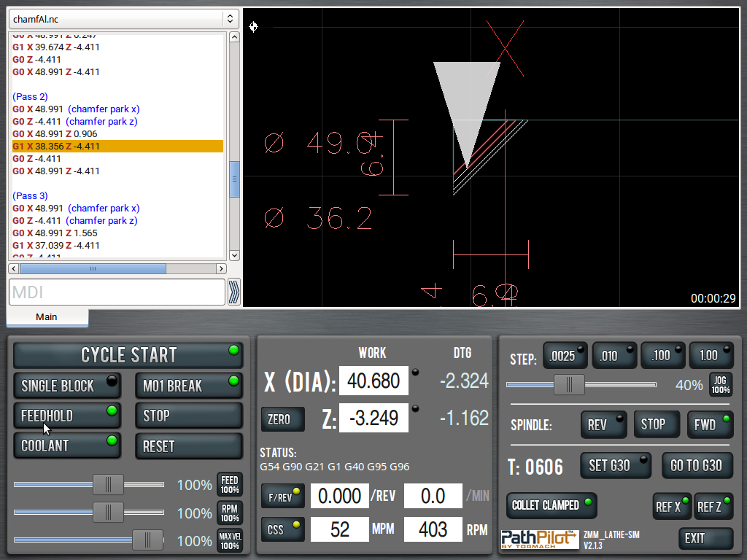The image size is (747, 560).
Task: Select the .010 step size
Action: (614, 356)
